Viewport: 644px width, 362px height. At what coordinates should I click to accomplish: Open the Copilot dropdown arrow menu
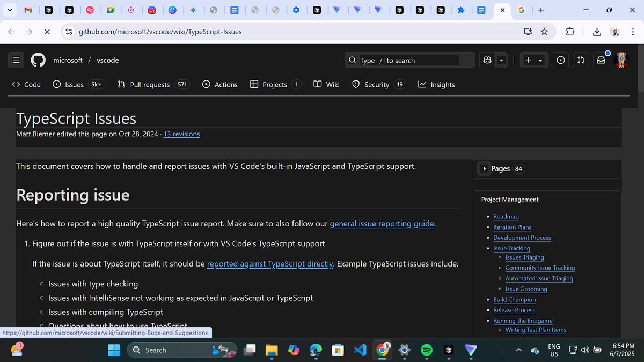501,60
